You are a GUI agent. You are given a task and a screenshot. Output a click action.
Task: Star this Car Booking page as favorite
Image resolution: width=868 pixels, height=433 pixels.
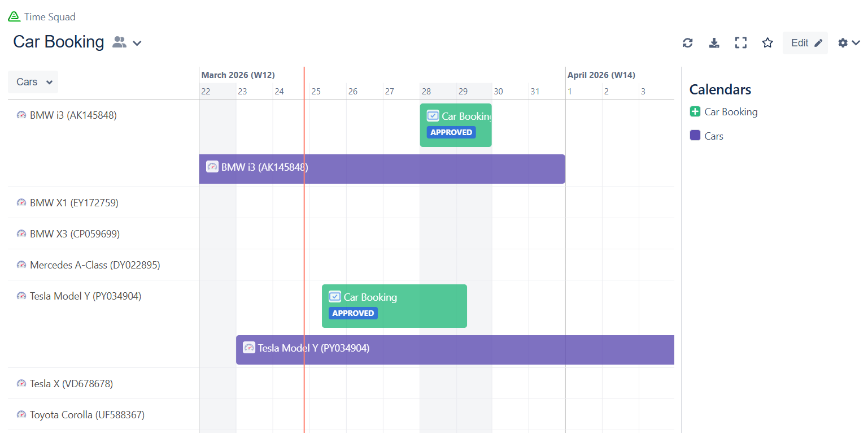pyautogui.click(x=767, y=43)
